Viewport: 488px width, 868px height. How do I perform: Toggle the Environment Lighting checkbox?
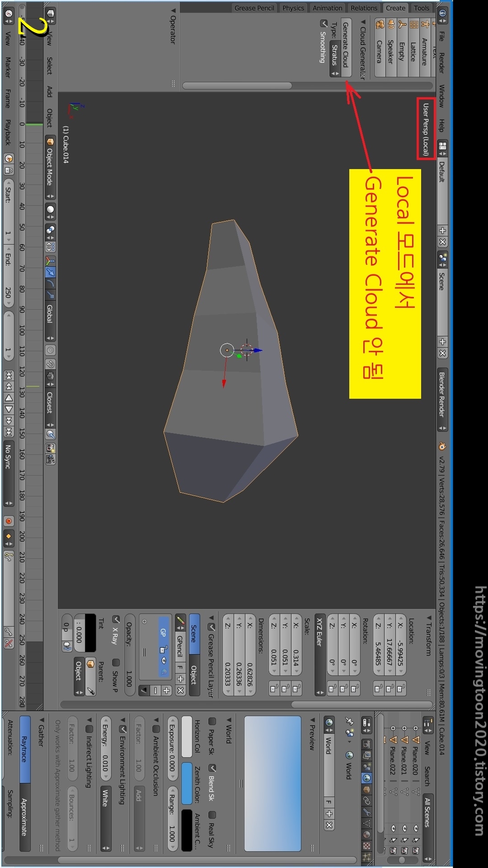123,728
